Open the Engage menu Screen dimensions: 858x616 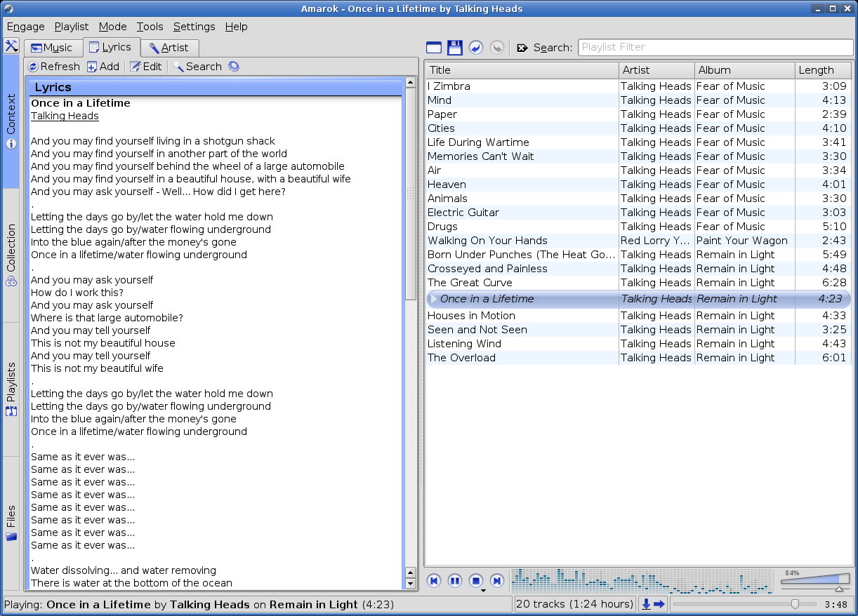point(26,27)
